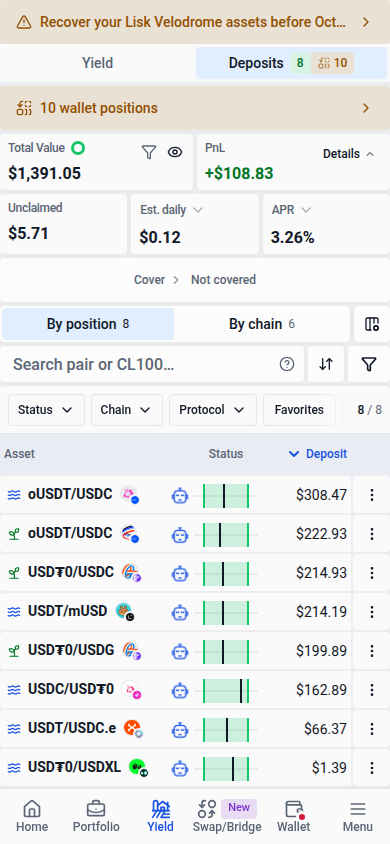Click the Asset column header

pyautogui.click(x=19, y=454)
